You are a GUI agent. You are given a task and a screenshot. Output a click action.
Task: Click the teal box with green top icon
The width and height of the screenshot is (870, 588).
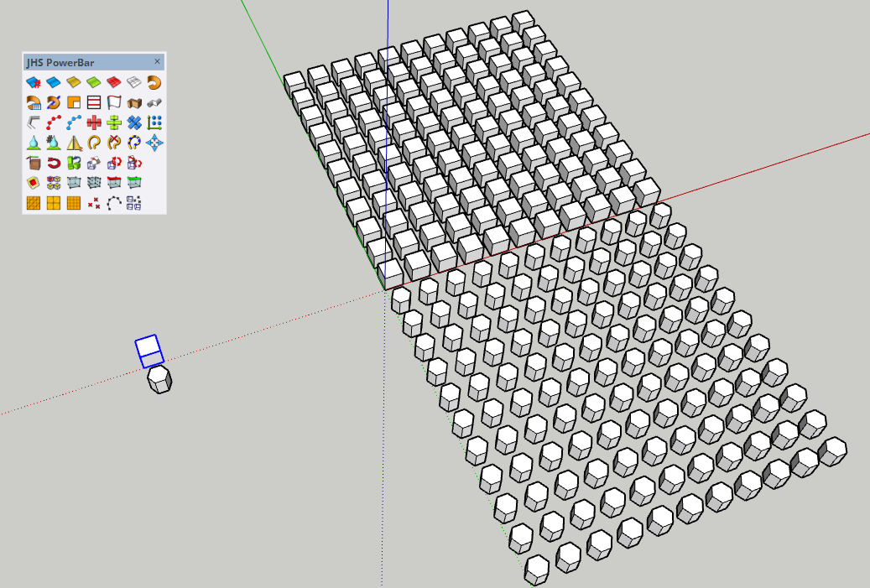click(133, 183)
